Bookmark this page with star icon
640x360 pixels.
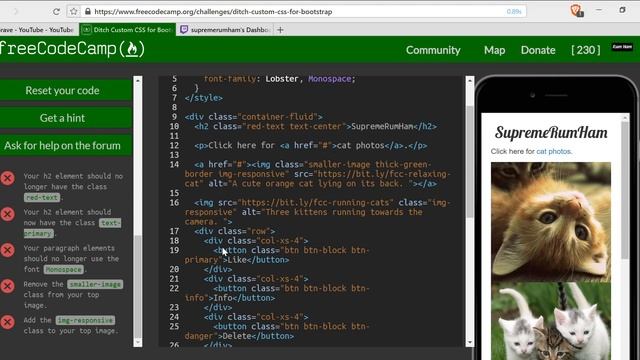tap(73, 11)
